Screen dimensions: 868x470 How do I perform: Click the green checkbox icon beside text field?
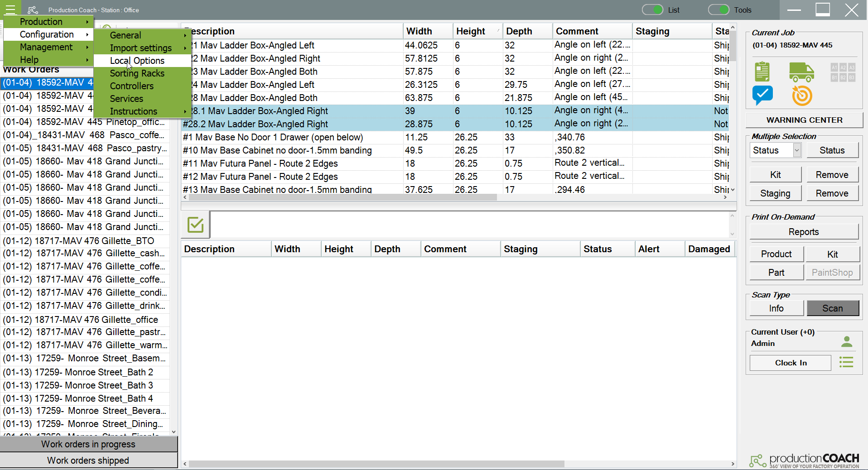pos(195,225)
